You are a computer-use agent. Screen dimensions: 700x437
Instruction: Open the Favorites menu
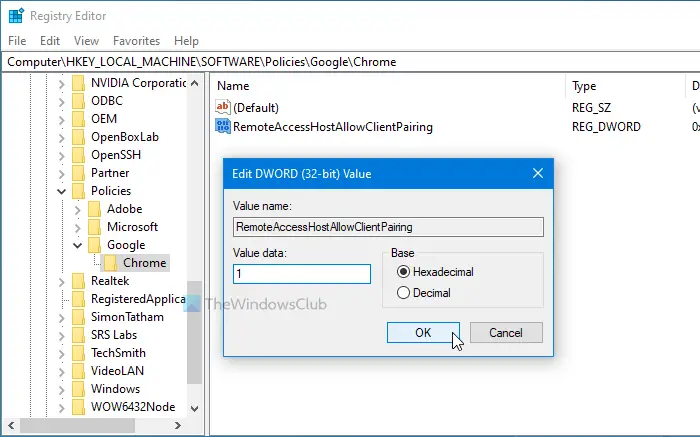click(x=136, y=41)
